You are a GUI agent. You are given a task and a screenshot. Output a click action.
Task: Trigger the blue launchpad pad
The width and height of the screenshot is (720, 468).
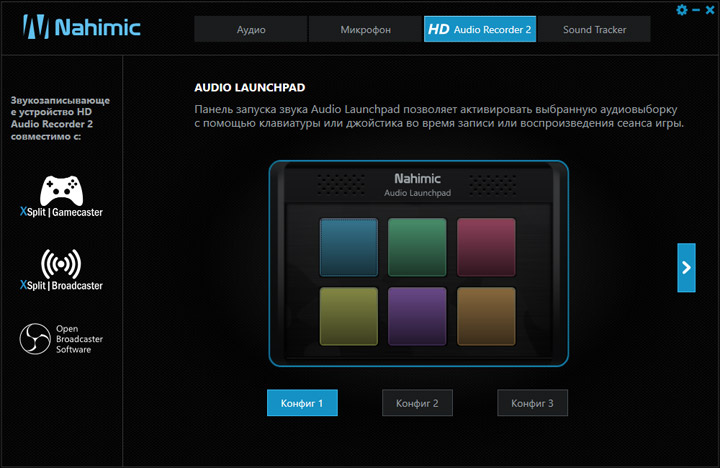click(349, 248)
